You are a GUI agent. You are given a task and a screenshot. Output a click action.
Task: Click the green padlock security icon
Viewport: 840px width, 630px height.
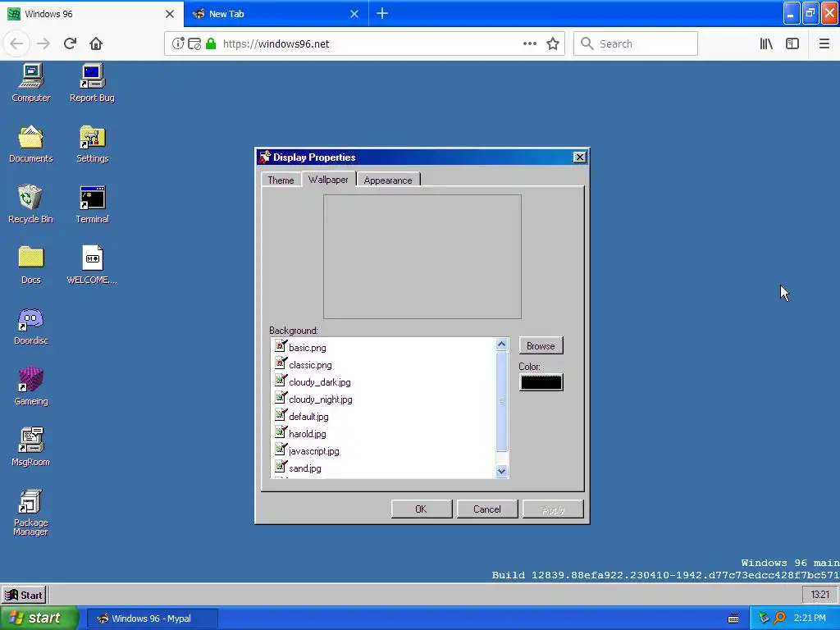point(211,44)
